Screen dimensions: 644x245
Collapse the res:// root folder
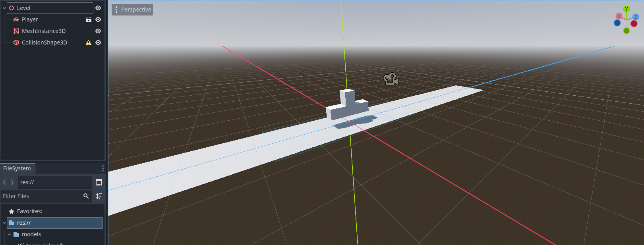(4, 223)
